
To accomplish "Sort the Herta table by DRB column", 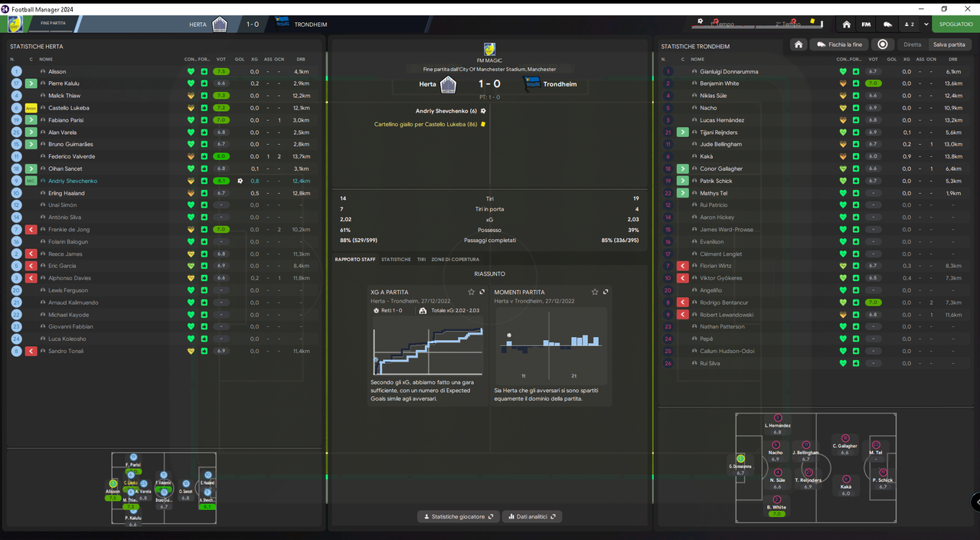I will click(x=301, y=59).
